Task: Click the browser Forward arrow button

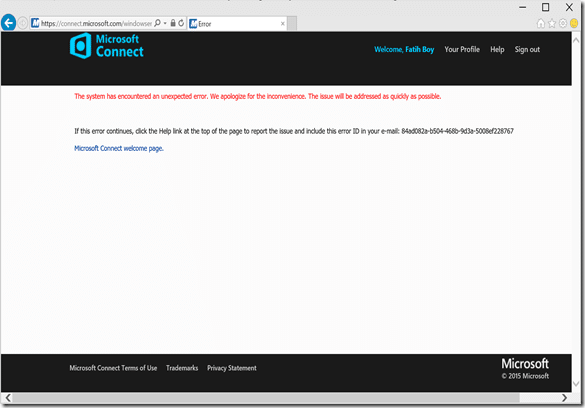Action: click(22, 23)
